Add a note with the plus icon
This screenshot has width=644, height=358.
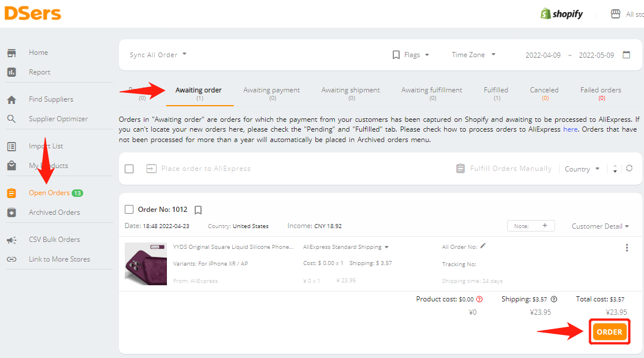545,225
